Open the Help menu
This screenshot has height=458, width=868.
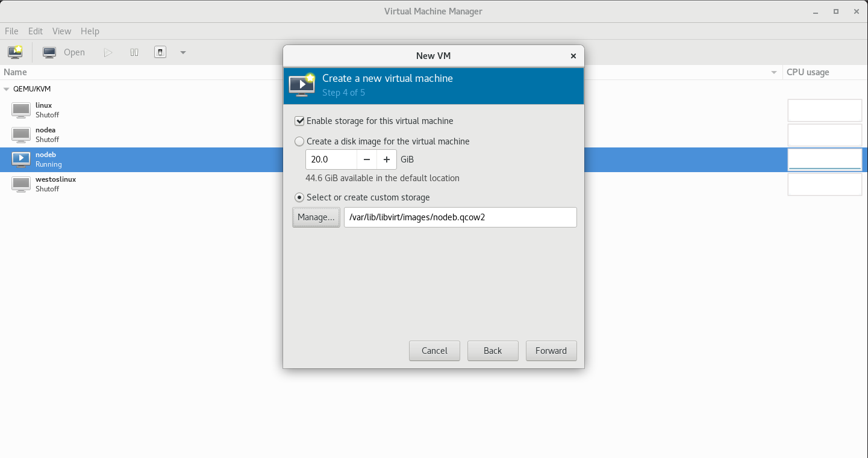(90, 31)
